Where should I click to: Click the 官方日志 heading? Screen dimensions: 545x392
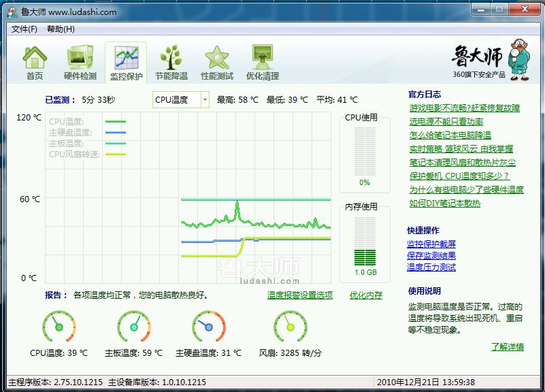click(x=425, y=94)
